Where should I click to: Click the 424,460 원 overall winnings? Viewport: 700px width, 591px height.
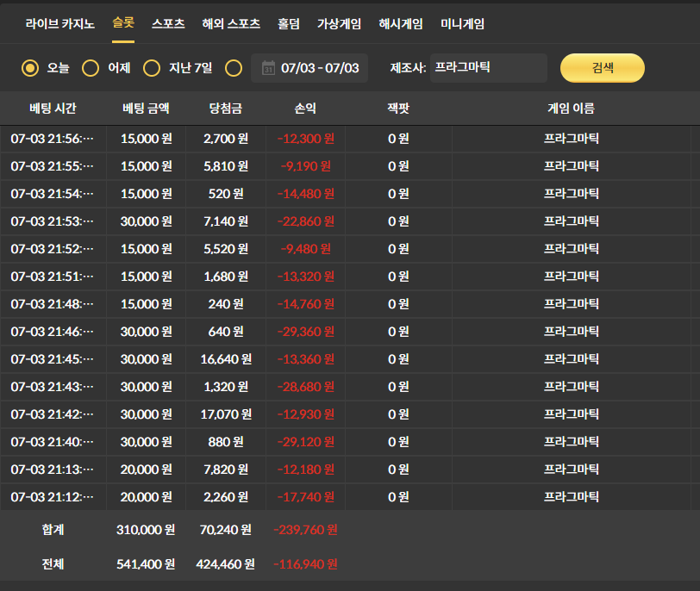point(226,564)
